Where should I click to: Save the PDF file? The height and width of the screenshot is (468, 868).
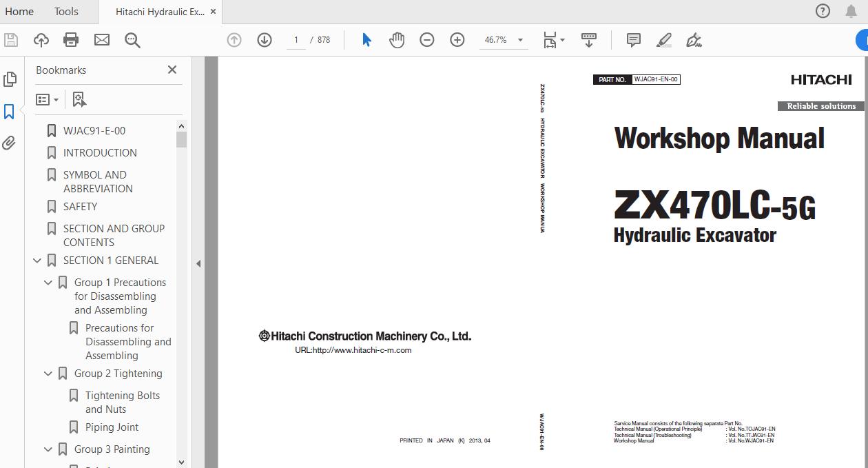(10, 39)
